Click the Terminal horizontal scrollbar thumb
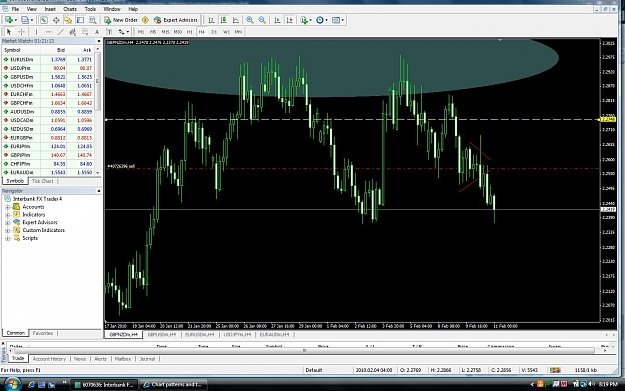This screenshot has width=625, height=391. (x=305, y=351)
